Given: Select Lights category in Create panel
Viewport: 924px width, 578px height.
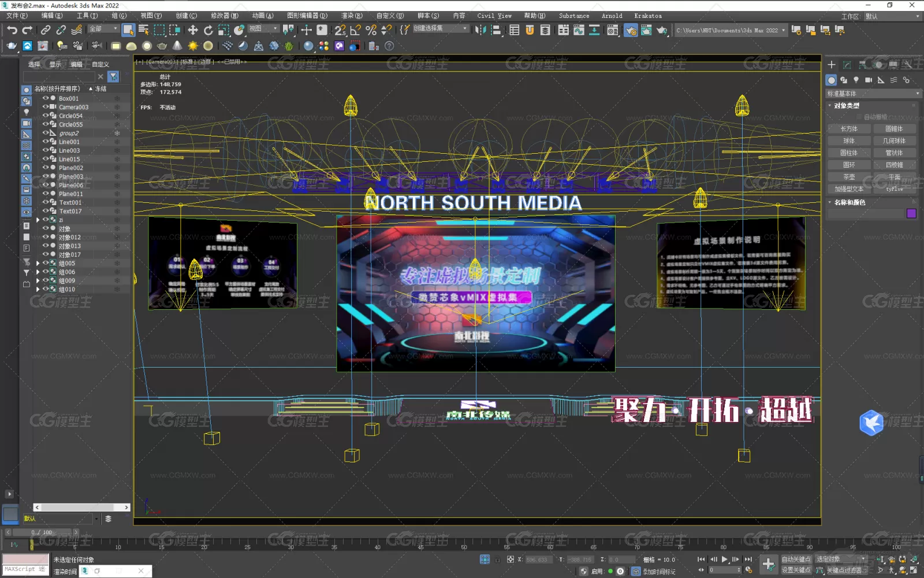Looking at the screenshot, I should coord(856,80).
